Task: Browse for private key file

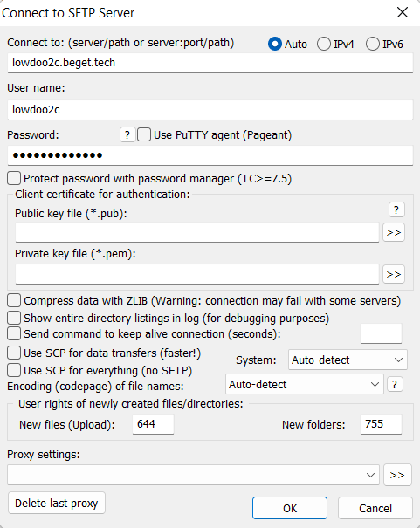Action: pyautogui.click(x=394, y=274)
